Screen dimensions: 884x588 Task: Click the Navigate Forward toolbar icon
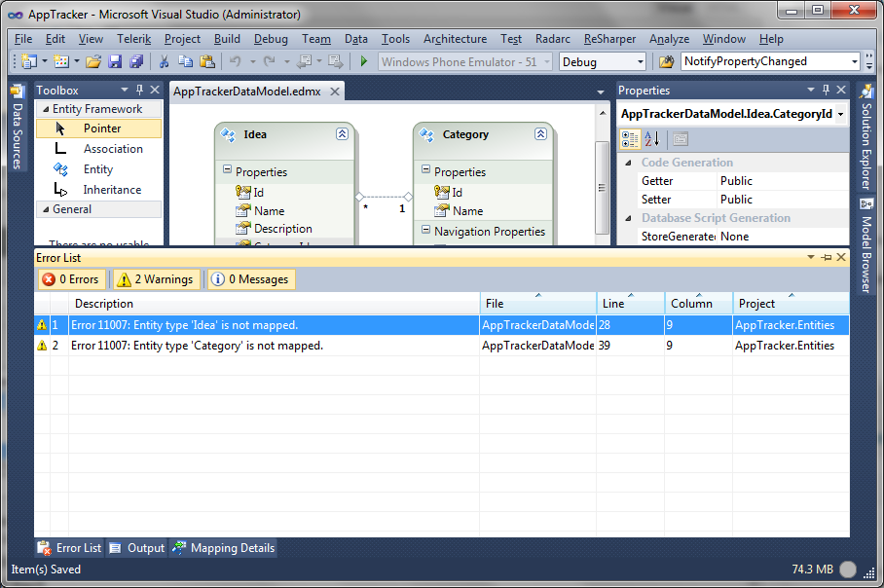336,61
